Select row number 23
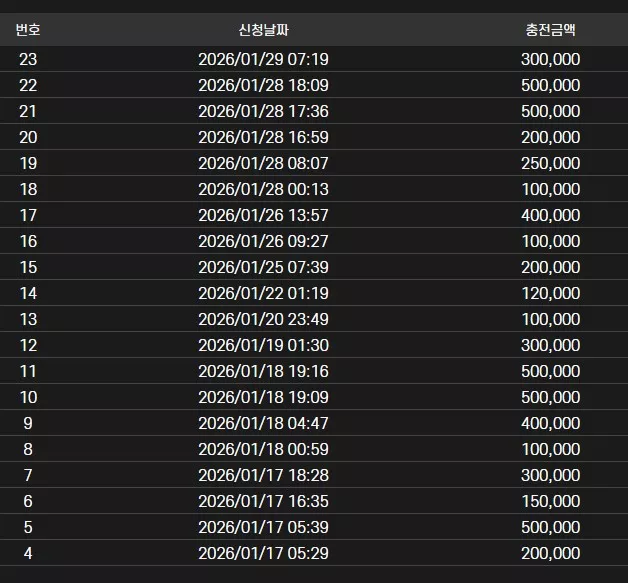The height and width of the screenshot is (583, 628). pos(28,59)
